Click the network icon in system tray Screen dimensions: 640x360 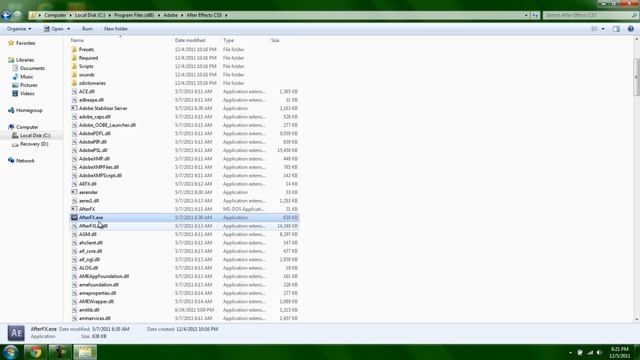point(590,352)
